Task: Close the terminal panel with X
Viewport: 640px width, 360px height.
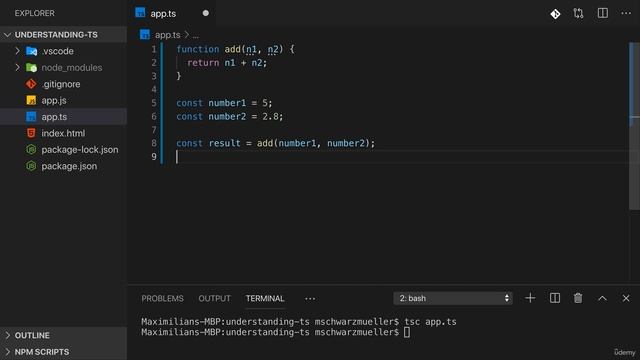Action: [x=626, y=298]
